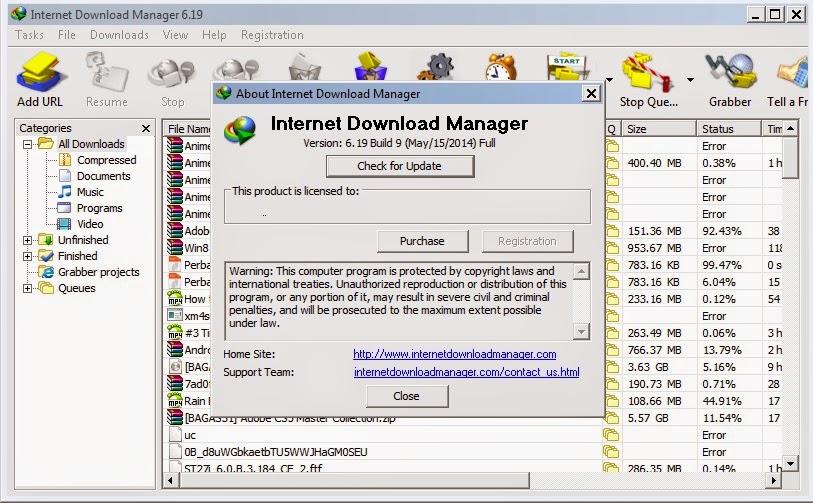Click the Add URL toolbar icon

(x=40, y=72)
